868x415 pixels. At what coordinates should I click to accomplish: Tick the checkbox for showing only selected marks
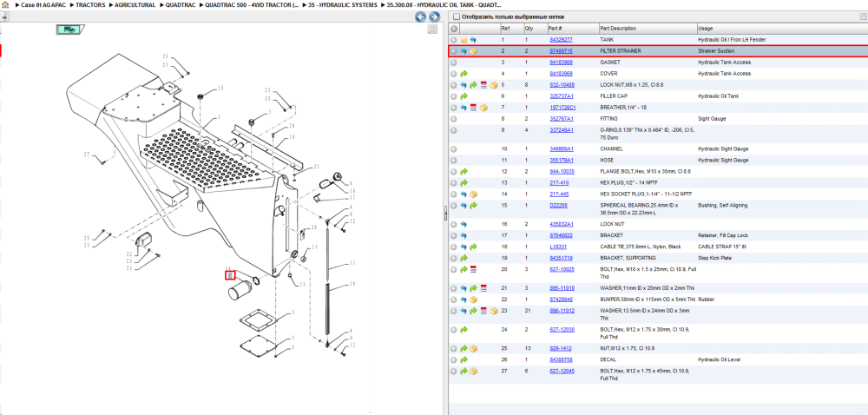tap(457, 17)
